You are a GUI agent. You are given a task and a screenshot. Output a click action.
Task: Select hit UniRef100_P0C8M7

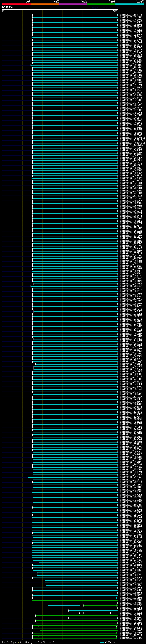pos(131,334)
